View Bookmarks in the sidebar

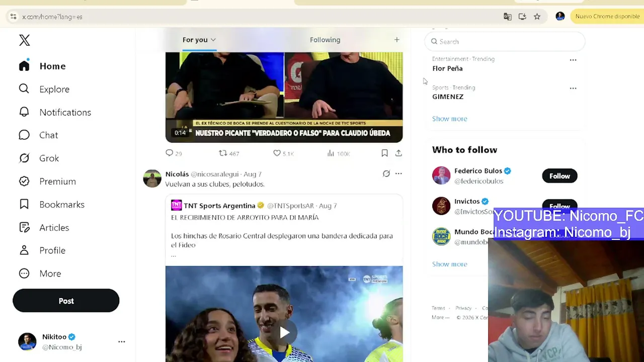51,205
